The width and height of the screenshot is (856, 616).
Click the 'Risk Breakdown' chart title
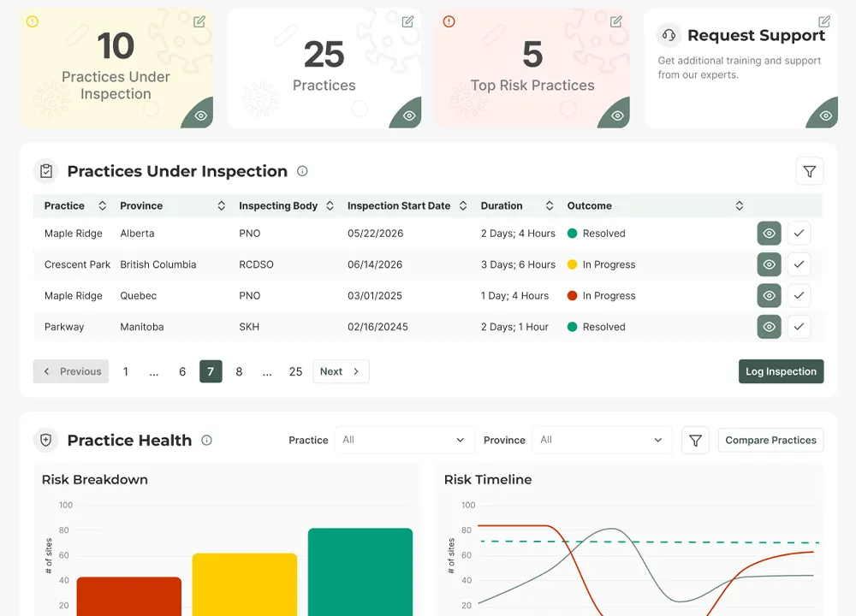95,480
